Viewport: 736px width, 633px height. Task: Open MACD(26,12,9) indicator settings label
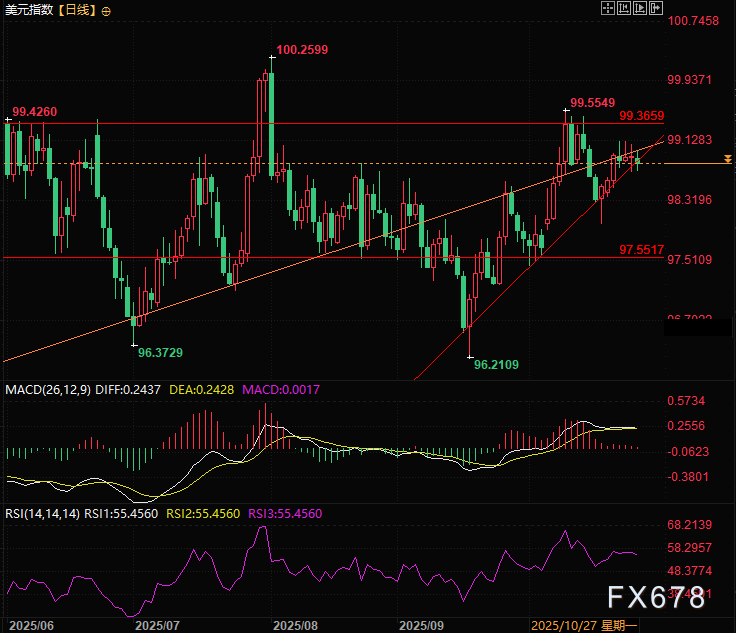(46, 389)
